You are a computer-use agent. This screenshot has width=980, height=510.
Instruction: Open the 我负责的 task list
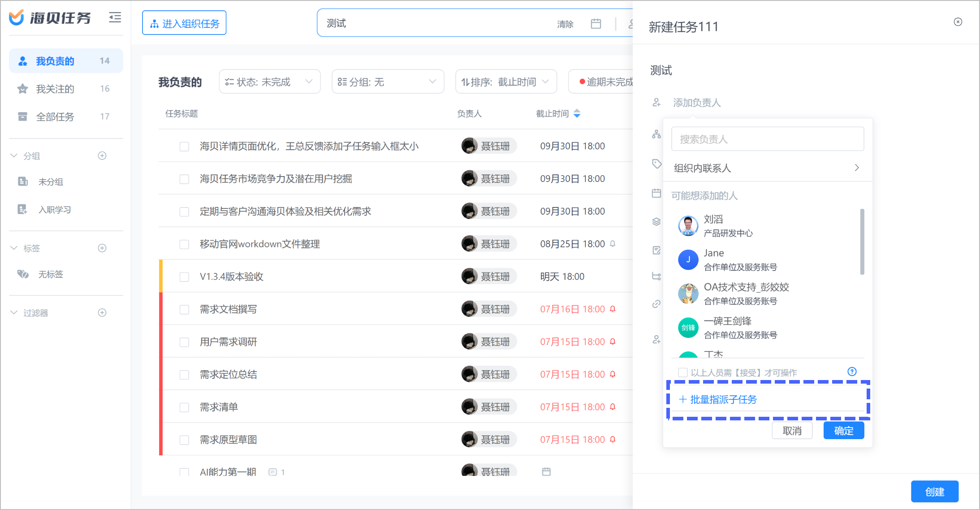pos(66,61)
